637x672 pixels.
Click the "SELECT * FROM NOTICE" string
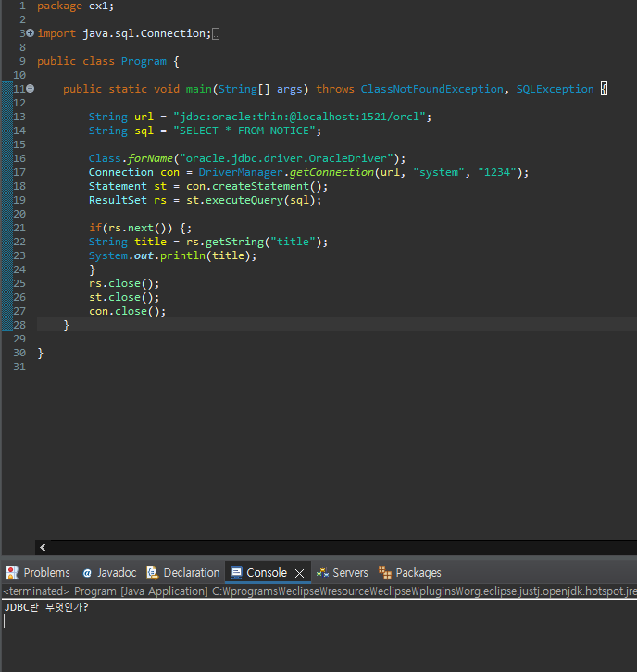tap(244, 131)
